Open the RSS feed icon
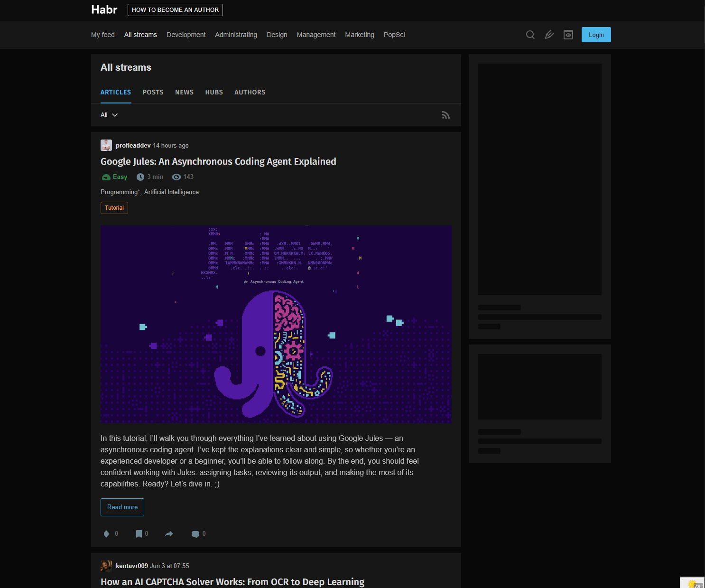The image size is (705, 588). [445, 115]
